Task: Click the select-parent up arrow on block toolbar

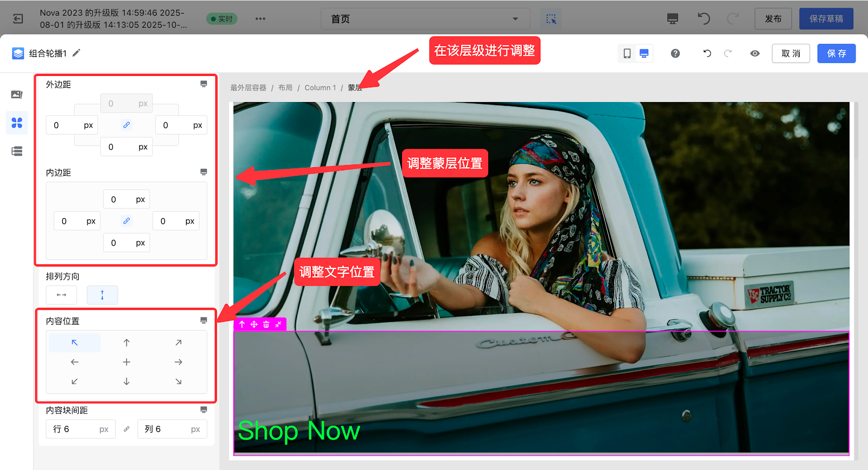Action: pyautogui.click(x=242, y=325)
